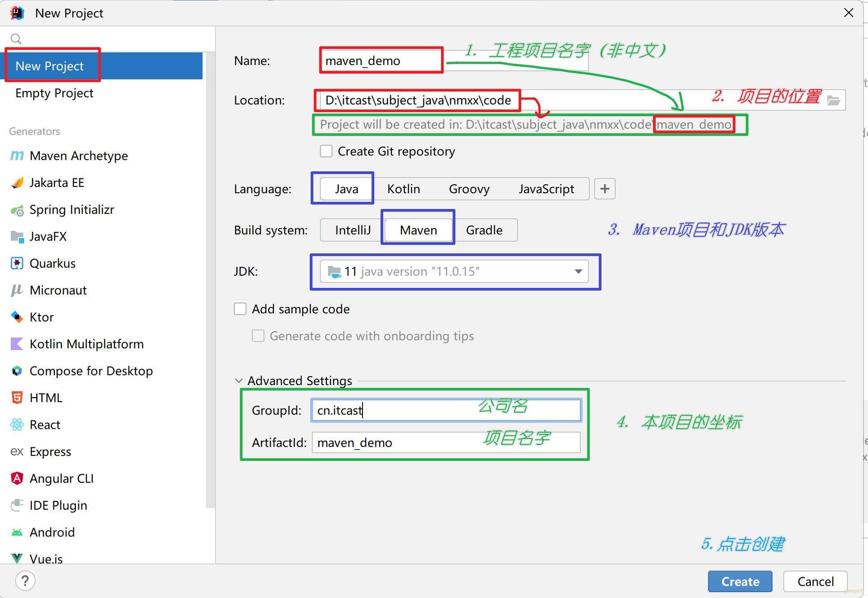Click the Spring Initializr icon

17,210
